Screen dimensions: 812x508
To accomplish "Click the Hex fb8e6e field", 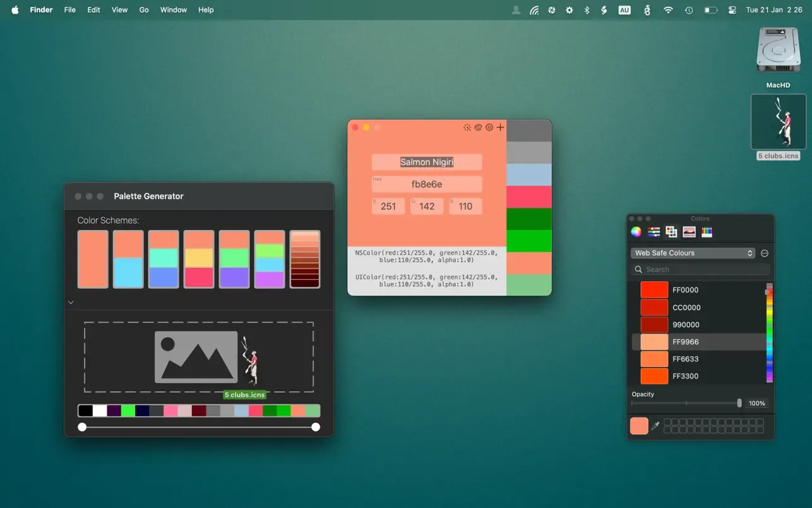I will [x=427, y=184].
